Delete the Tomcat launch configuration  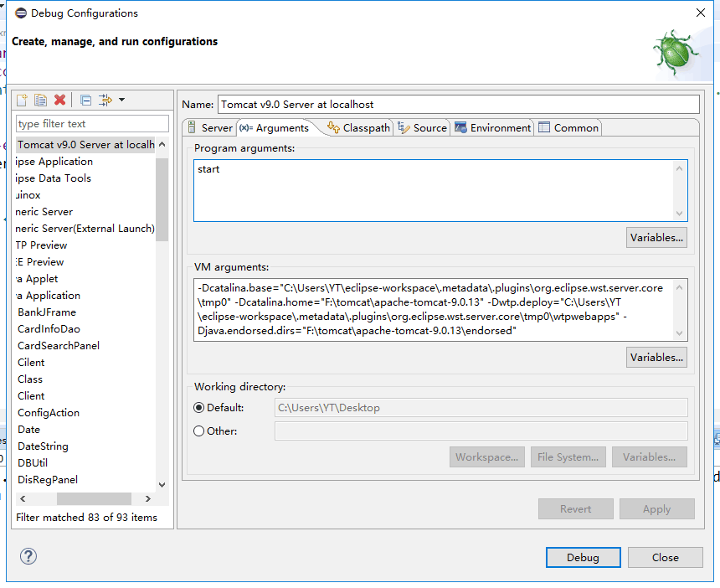click(59, 99)
